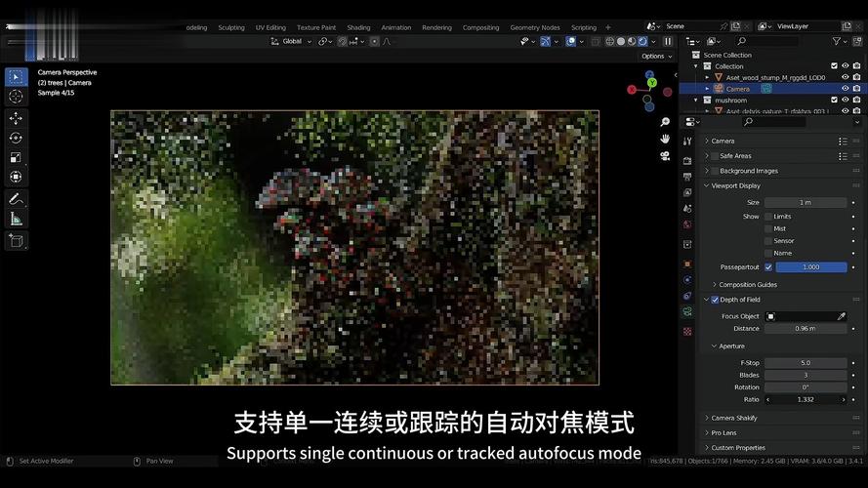Screen dimensions: 868x488
Task: Toggle camera view with the camera icon
Action: coord(665,156)
